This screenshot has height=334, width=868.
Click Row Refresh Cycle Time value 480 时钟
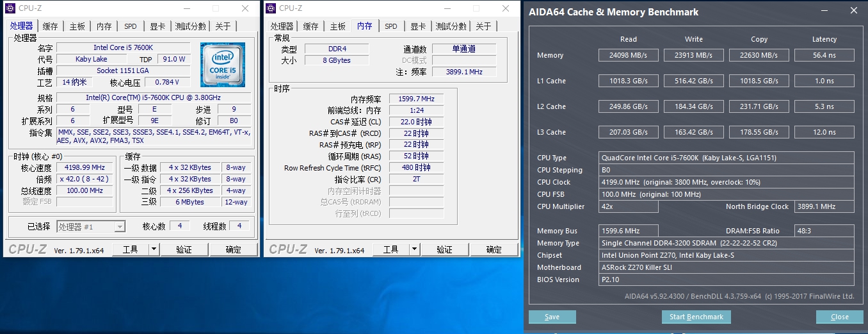click(x=416, y=168)
